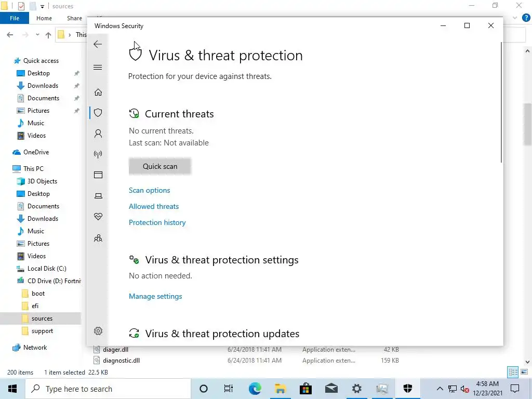Open the boot folder in tree
This screenshot has height=399, width=532.
38,294
